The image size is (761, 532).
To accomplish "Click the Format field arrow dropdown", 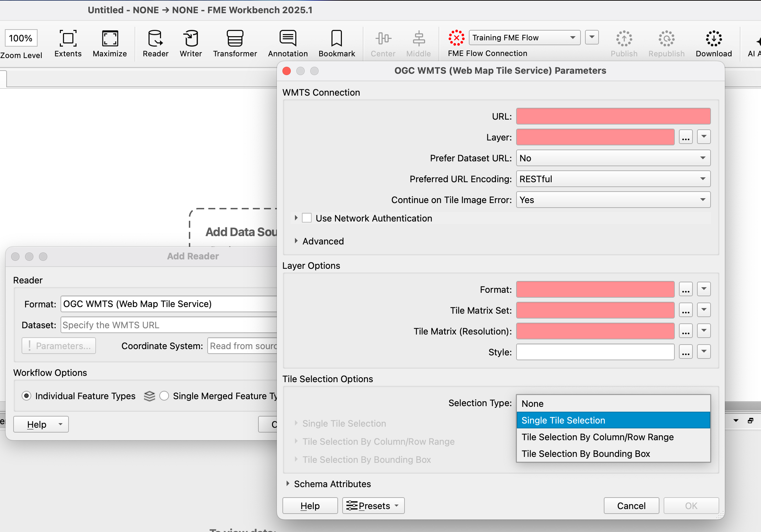I will click(x=704, y=289).
